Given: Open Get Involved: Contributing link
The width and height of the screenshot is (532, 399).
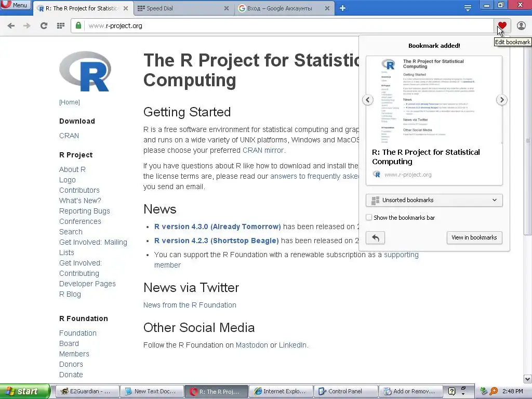Looking at the screenshot, I should pos(80,268).
